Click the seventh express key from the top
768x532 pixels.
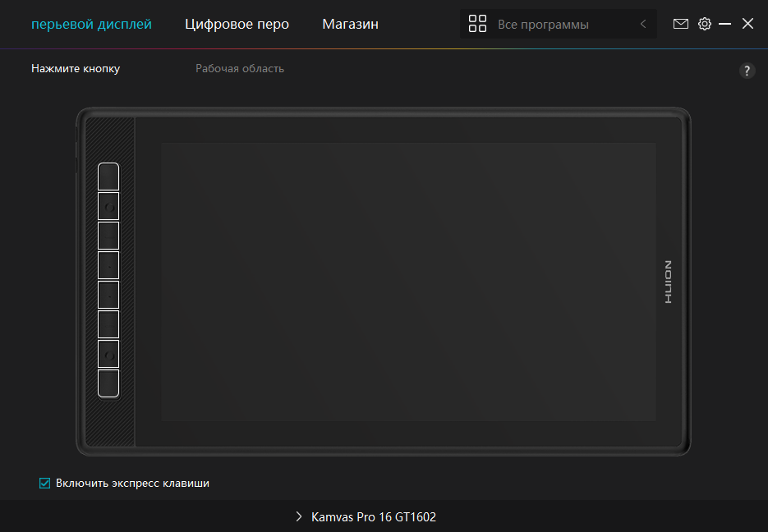(x=108, y=354)
